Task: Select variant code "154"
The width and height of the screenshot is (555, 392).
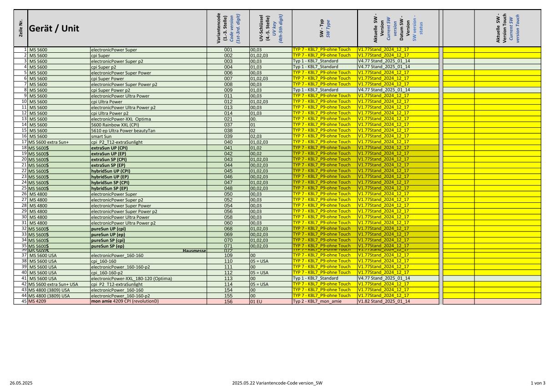Action: [228, 290]
